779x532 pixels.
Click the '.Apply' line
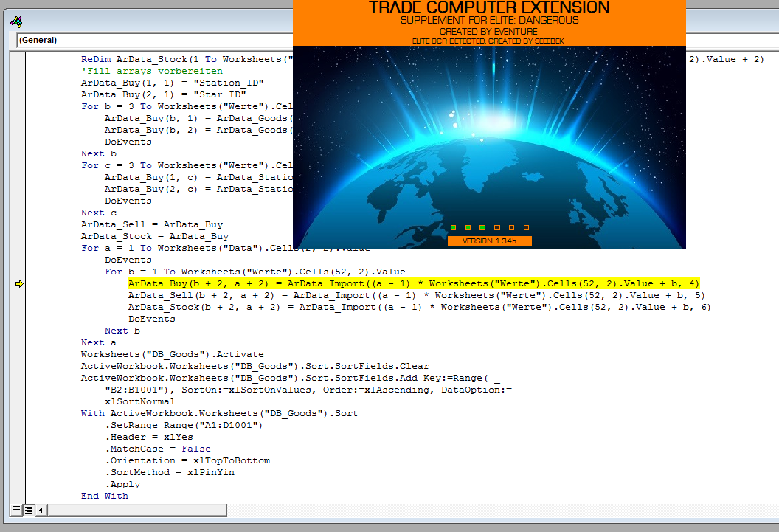(x=122, y=485)
